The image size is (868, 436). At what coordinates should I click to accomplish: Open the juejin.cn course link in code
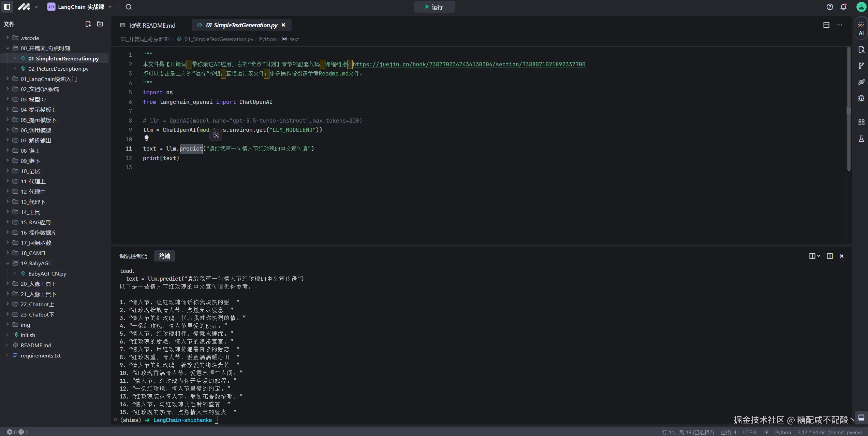pyautogui.click(x=469, y=64)
